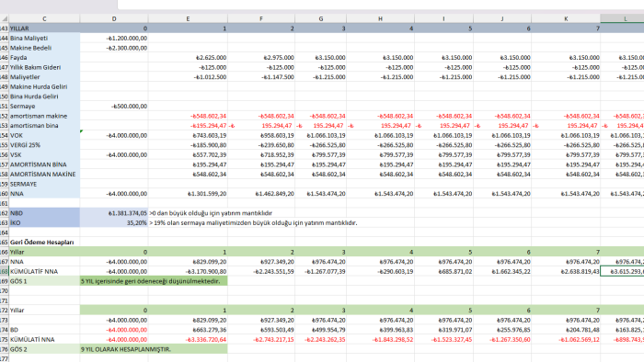Click the 'Bina Maliyeti' label cell
The width and height of the screenshot is (644, 362).
click(x=44, y=38)
